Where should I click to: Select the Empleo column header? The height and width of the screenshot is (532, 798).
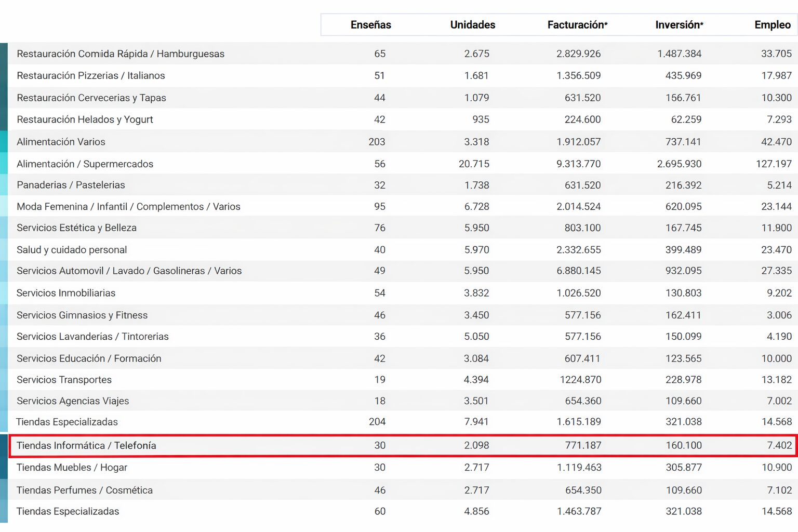pos(772,25)
